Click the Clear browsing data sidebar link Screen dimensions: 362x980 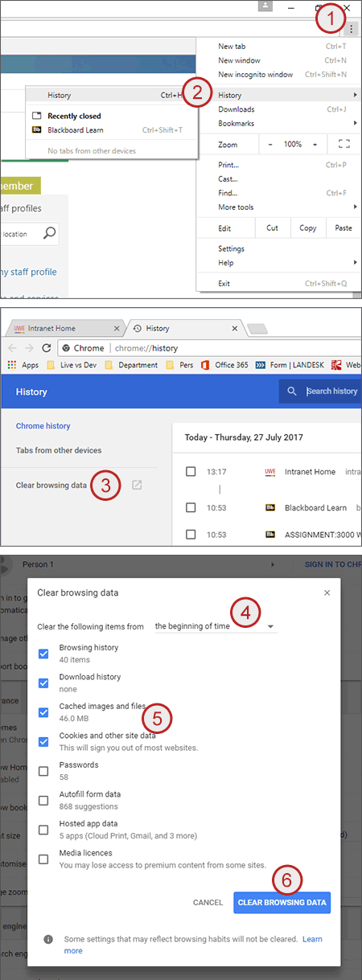coord(51,486)
